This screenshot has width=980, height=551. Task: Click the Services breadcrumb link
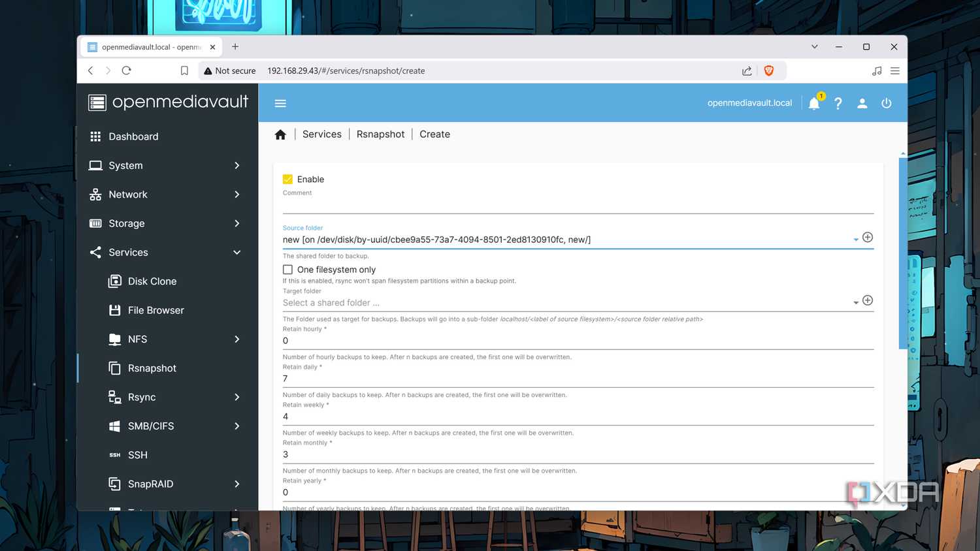pyautogui.click(x=322, y=134)
